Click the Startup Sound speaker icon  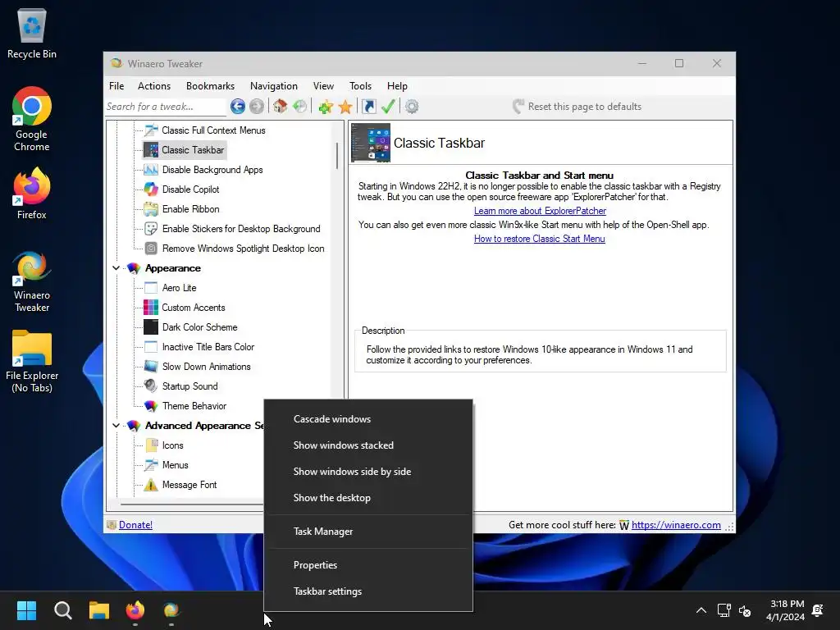[x=151, y=386]
